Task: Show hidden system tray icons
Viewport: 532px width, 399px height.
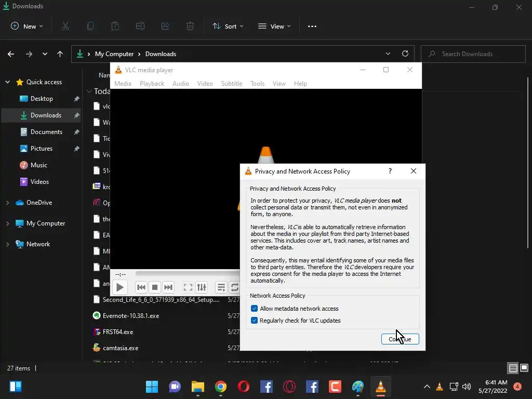Action: coord(427,387)
